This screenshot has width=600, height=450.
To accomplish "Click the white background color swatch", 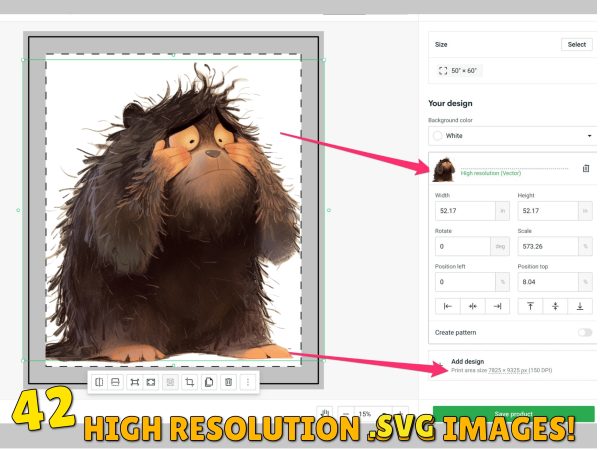I will click(x=437, y=135).
